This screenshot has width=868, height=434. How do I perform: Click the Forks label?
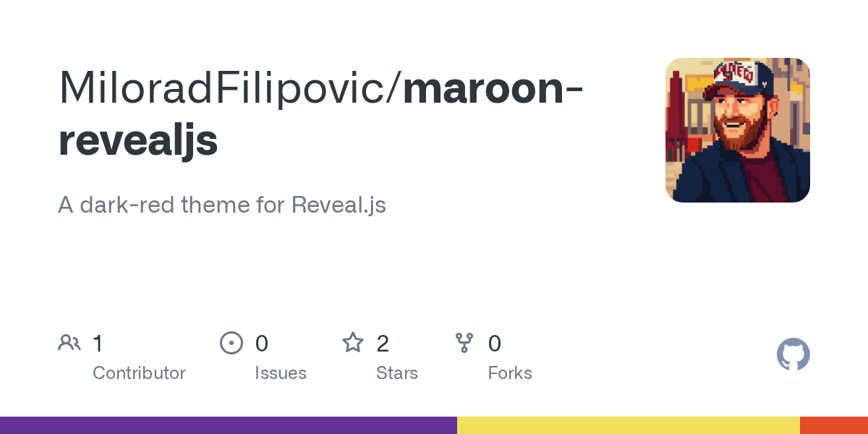510,373
